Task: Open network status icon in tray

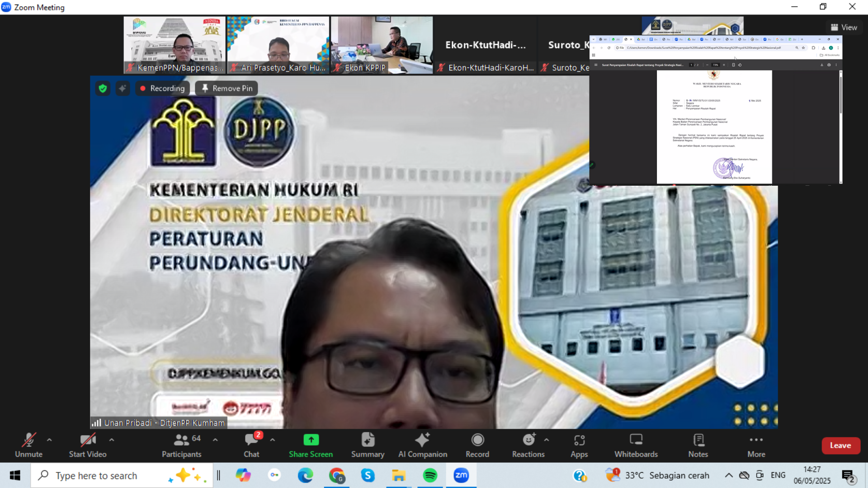Action: click(x=744, y=475)
